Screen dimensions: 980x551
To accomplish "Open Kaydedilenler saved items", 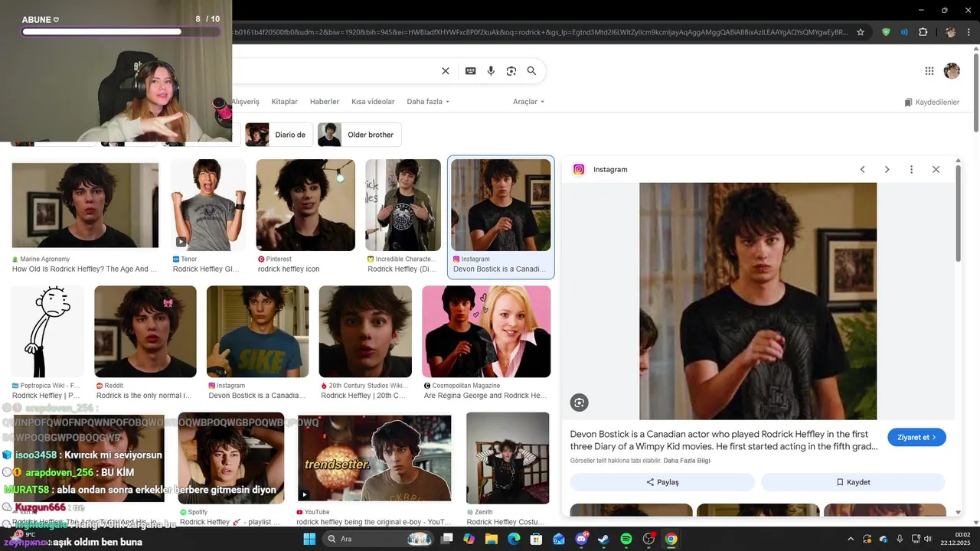I will (x=932, y=102).
